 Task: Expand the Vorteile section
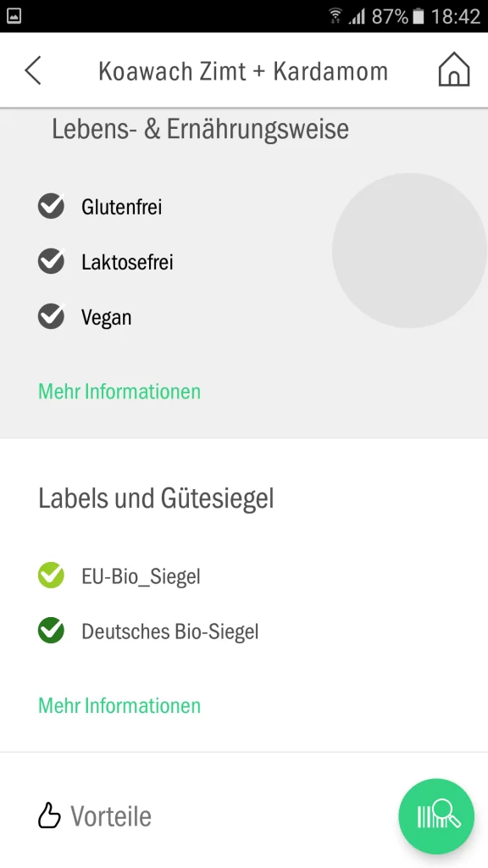95,816
